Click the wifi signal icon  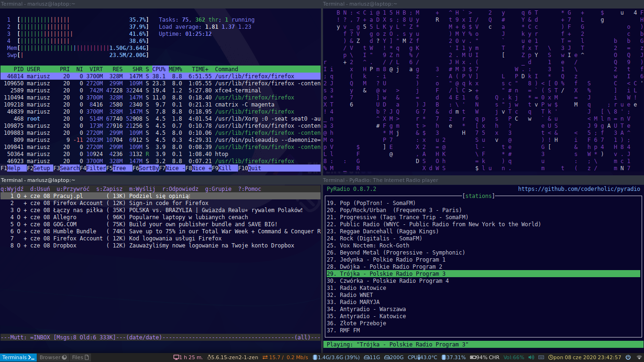(639, 357)
